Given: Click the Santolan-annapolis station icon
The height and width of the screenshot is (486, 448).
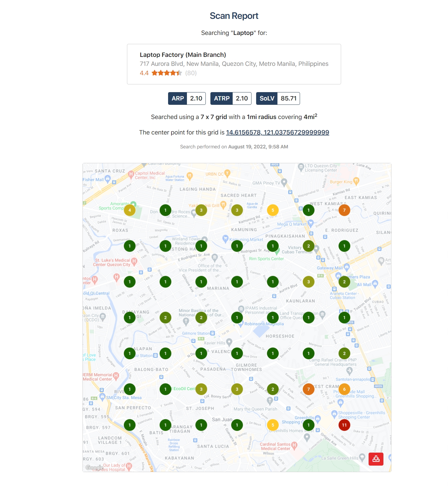Looking at the screenshot, I should (x=373, y=379).
